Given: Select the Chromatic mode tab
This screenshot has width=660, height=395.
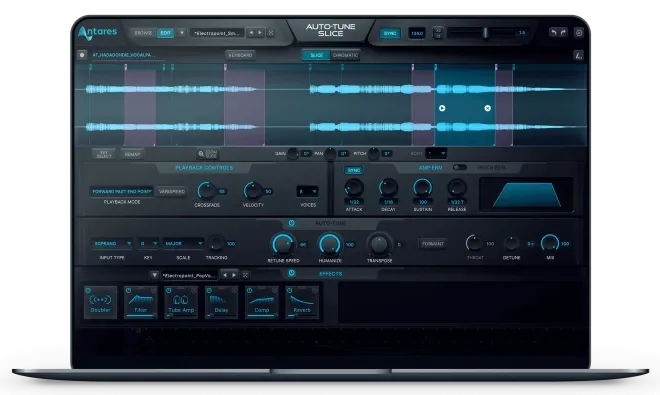Looking at the screenshot, I should pyautogui.click(x=345, y=55).
